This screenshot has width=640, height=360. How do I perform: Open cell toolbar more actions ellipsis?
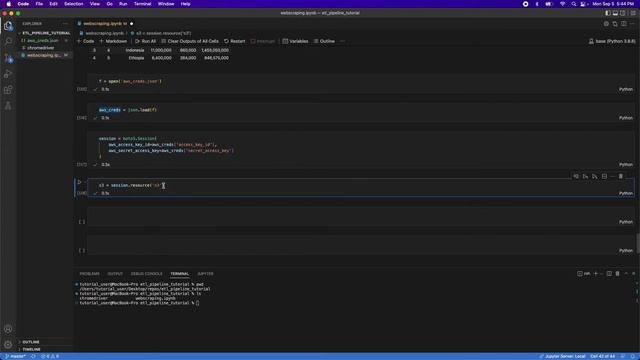pos(612,176)
